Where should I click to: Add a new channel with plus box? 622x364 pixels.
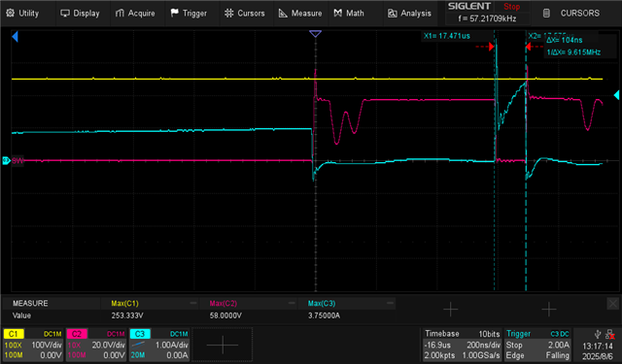[x=223, y=345]
